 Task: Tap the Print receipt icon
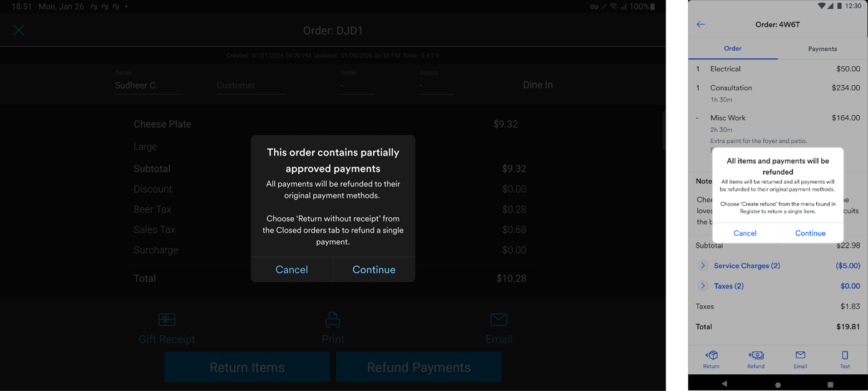[333, 320]
